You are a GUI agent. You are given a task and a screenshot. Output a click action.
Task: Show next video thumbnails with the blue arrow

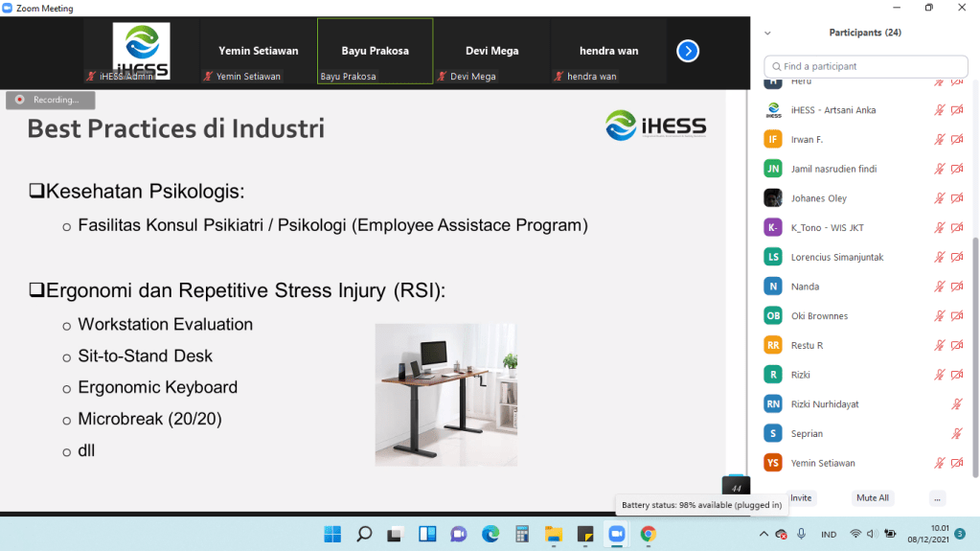tap(688, 52)
